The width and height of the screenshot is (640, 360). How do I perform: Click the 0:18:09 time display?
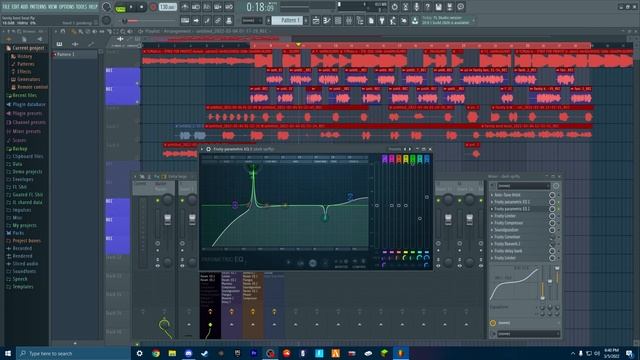click(x=260, y=7)
